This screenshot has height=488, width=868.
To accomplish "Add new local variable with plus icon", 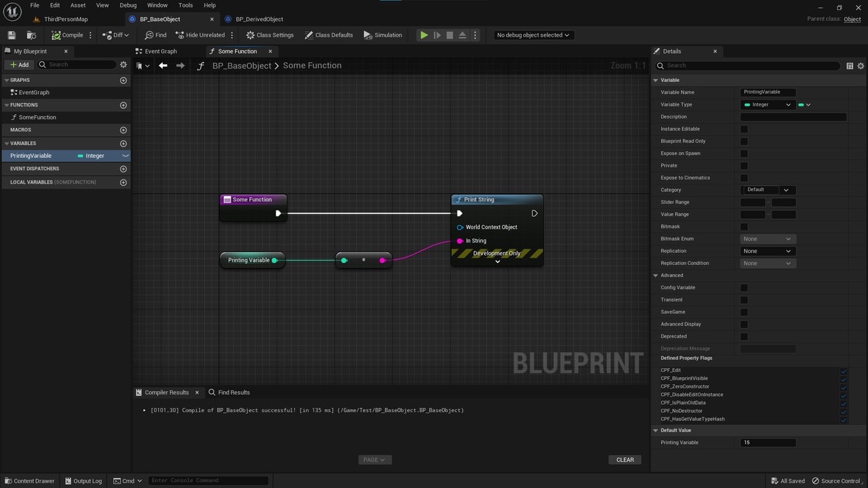I will tap(123, 182).
